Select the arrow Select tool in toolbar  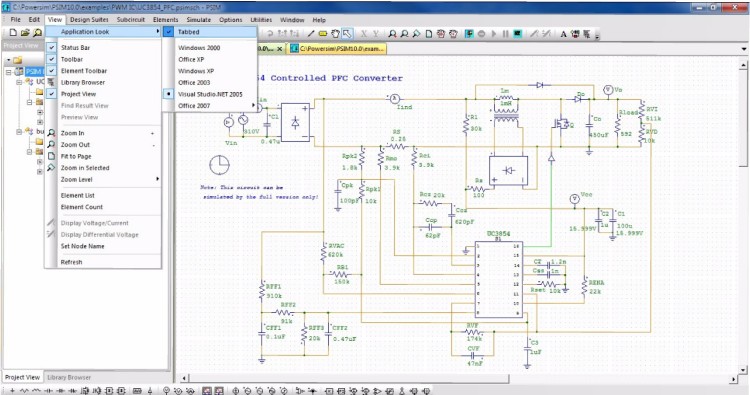click(347, 33)
